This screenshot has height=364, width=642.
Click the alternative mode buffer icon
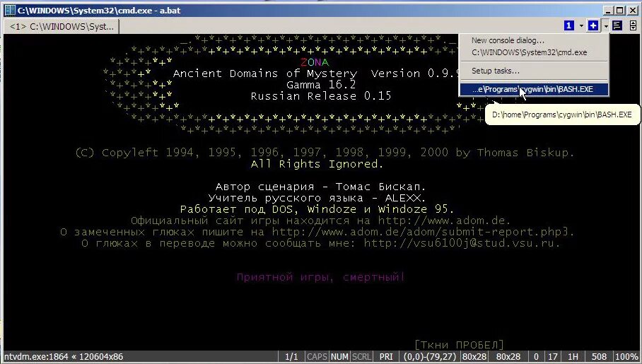(617, 25)
